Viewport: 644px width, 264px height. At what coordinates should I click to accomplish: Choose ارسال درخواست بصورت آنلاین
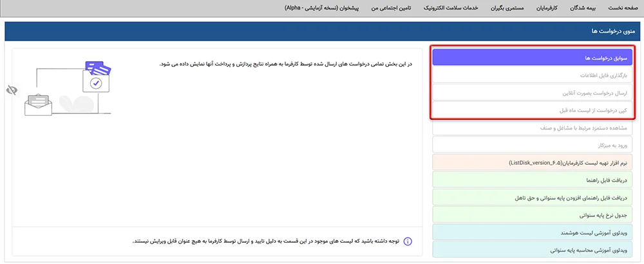(x=533, y=93)
